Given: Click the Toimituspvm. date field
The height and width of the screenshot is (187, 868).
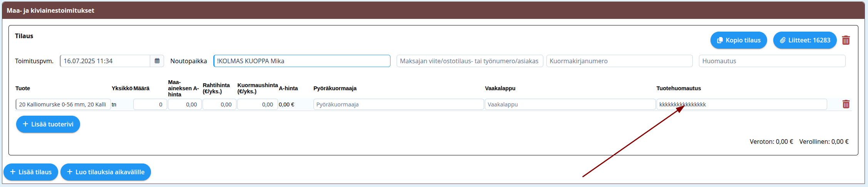Looking at the screenshot, I should (105, 61).
